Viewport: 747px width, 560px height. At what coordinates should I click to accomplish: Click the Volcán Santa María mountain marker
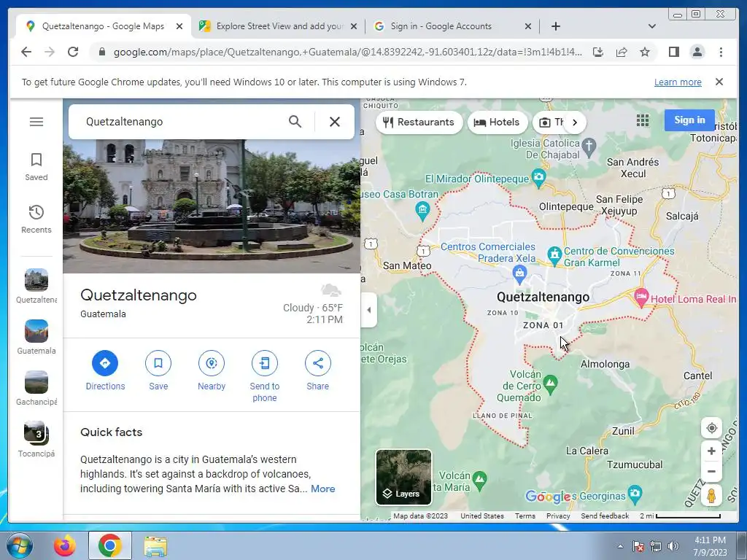[480, 481]
